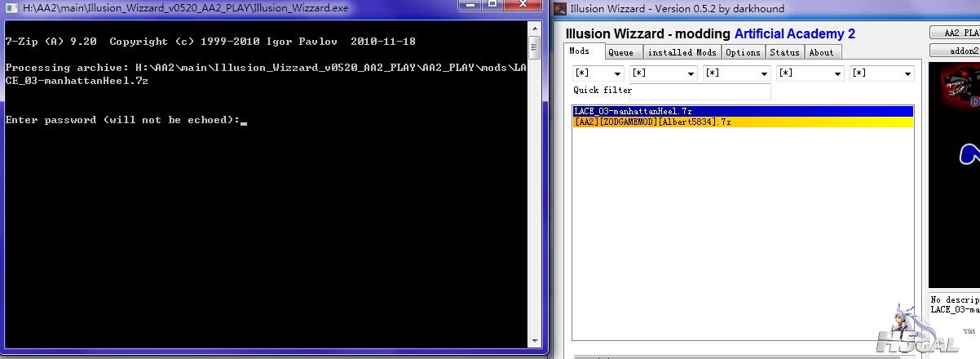
Task: Open the installed Mods tab
Action: 682,52
